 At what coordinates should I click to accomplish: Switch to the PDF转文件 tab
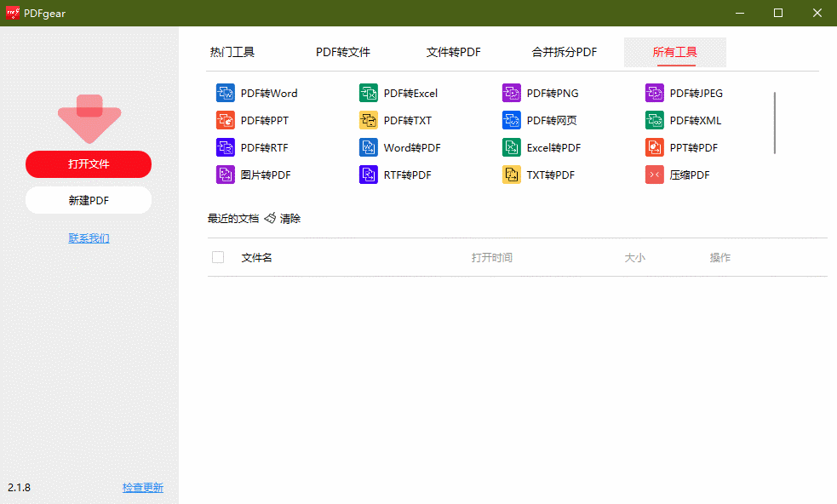[x=343, y=52]
